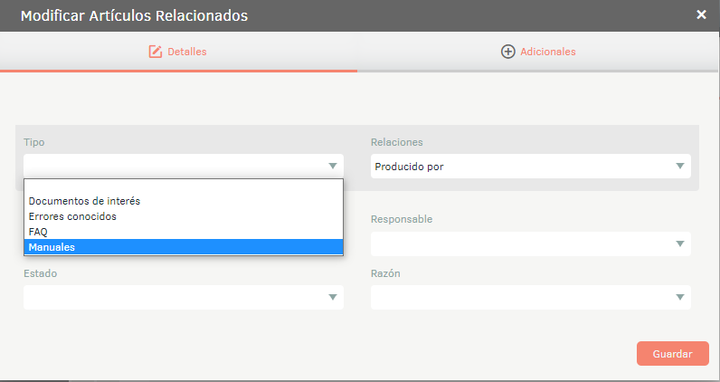Switch to the Adicionales tab
The width and height of the screenshot is (720, 382).
538,51
